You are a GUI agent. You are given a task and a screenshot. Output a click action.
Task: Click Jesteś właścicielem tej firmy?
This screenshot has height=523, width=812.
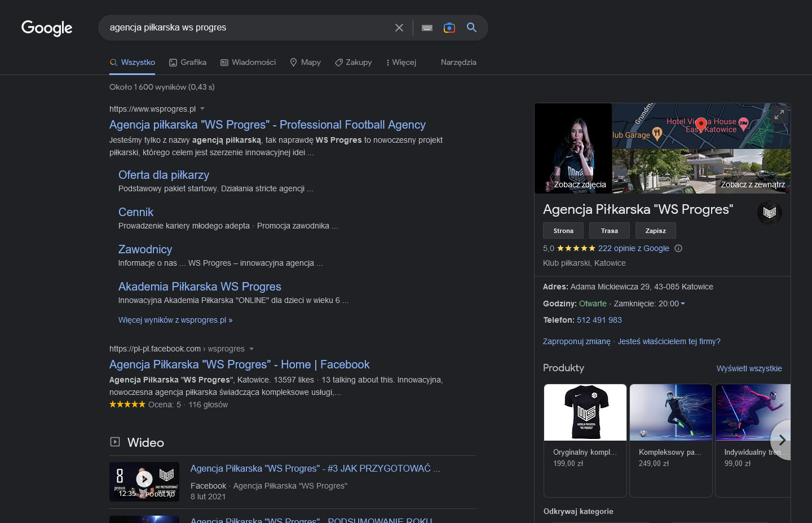tap(669, 341)
